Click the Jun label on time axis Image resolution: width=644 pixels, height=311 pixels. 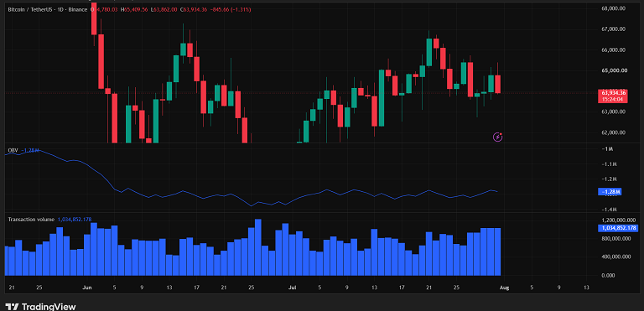pyautogui.click(x=86, y=287)
